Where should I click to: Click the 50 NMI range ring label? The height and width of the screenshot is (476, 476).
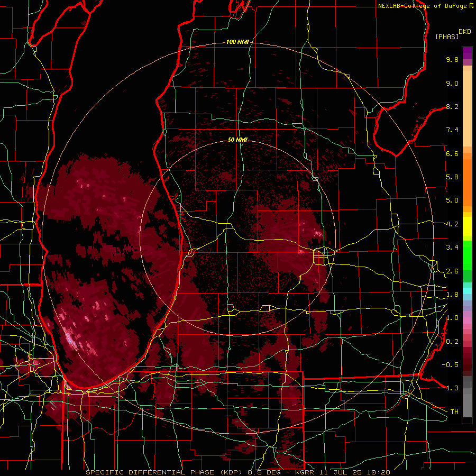coord(237,140)
